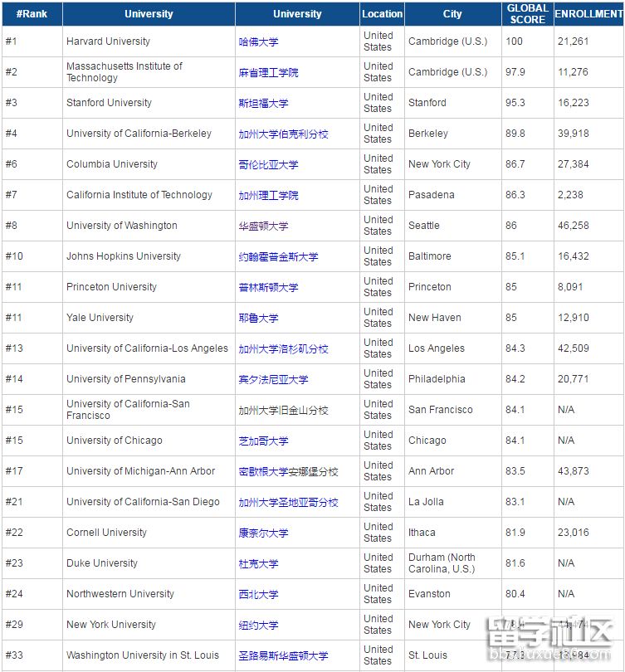Select the Massachusetts Institute of Technology cell

pos(125,72)
